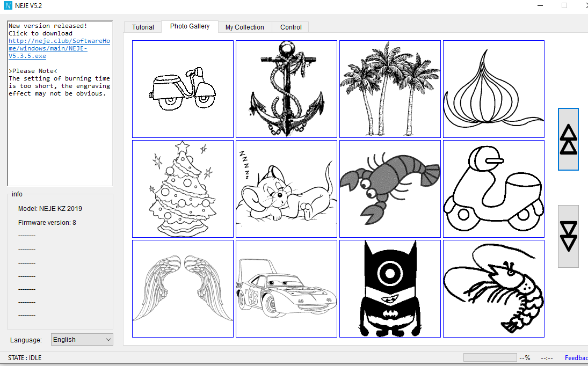Viewport: 588px width, 366px height.
Task: Select the shrimp line drawing
Action: tap(493, 289)
